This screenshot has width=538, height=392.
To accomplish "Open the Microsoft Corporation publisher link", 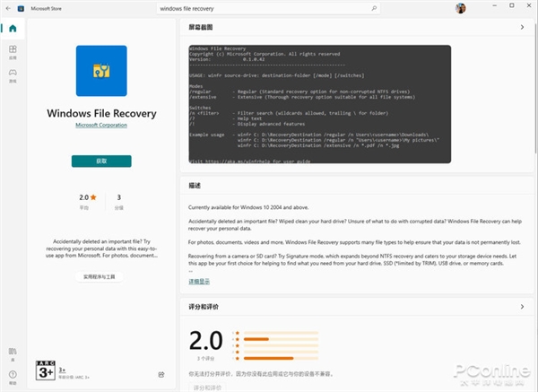I will pyautogui.click(x=101, y=126).
